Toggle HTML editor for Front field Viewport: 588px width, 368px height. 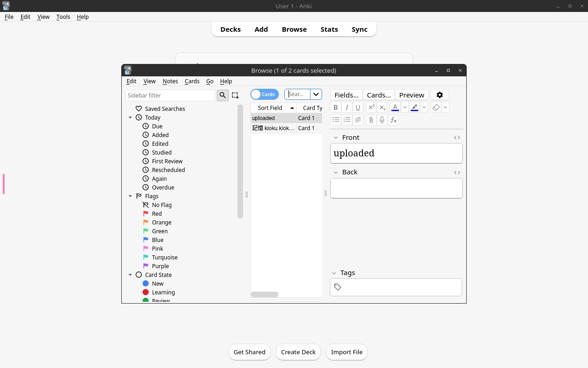point(457,138)
